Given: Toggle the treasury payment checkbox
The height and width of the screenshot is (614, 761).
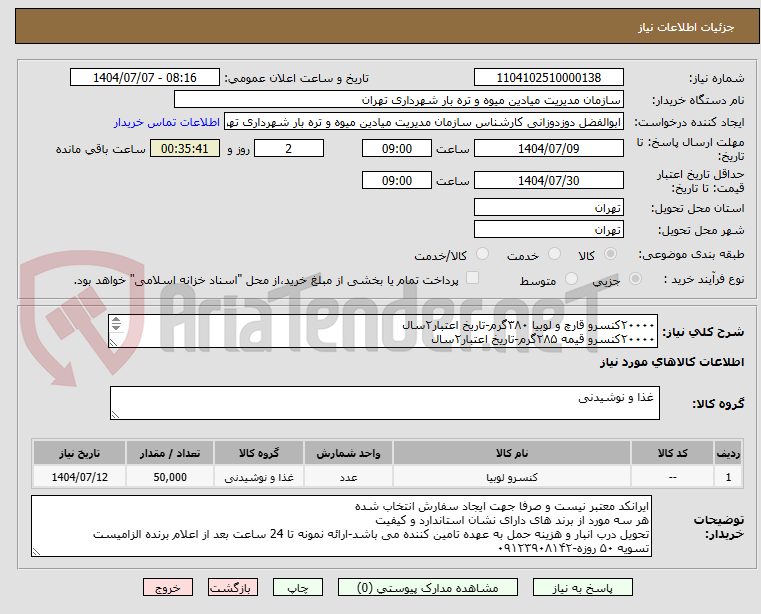Looking at the screenshot, I should point(473,279).
